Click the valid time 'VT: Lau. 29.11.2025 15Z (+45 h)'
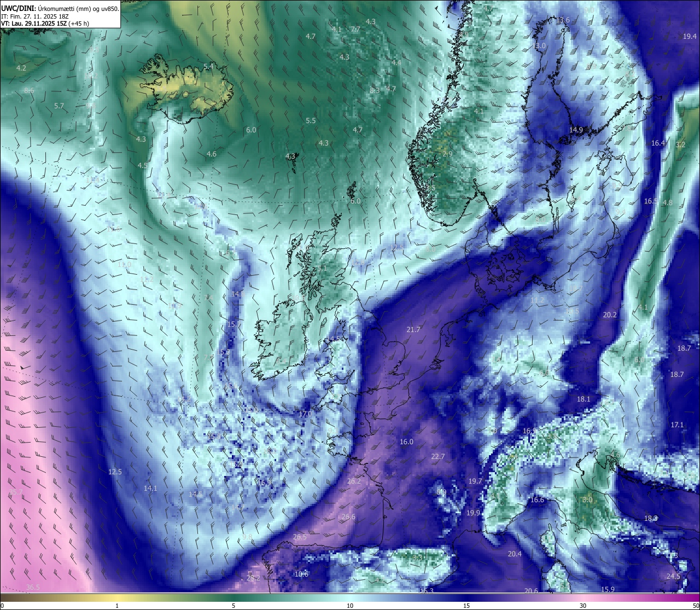The image size is (700, 610). [x=45, y=24]
